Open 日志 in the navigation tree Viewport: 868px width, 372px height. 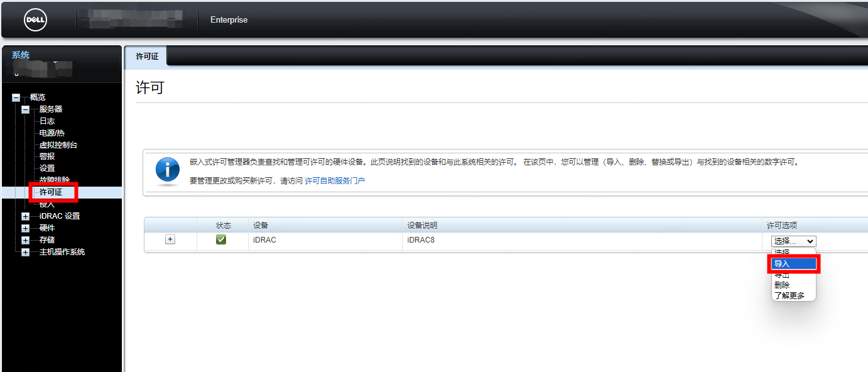(47, 121)
